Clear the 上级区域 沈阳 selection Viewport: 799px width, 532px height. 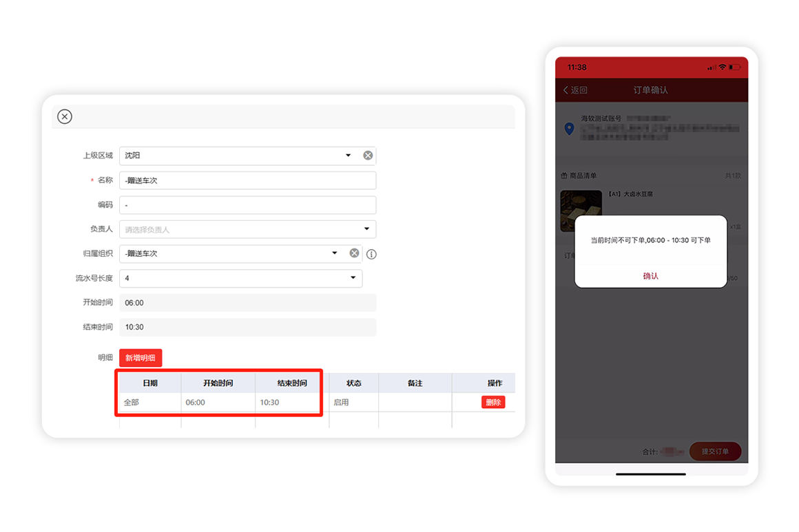point(368,156)
